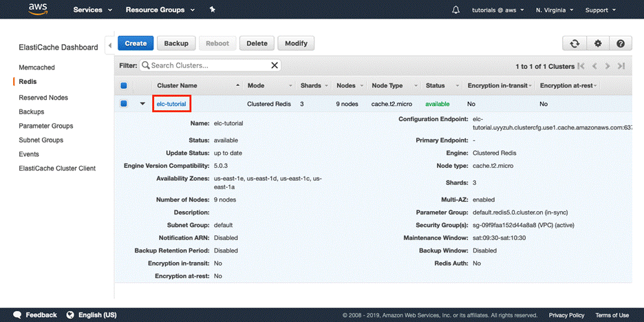Open the settings gear icon button
This screenshot has height=322, width=644.
[598, 43]
